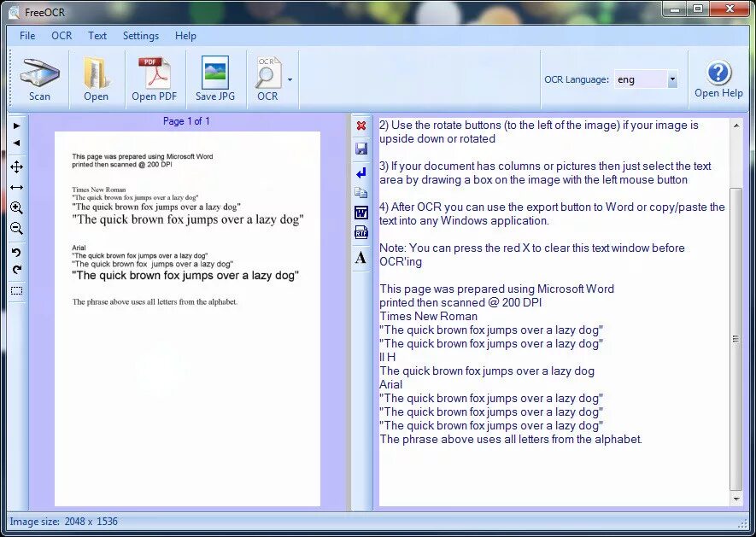756x537 pixels.
Task: Select the fit-width horizontal arrow icon
Action: click(17, 187)
